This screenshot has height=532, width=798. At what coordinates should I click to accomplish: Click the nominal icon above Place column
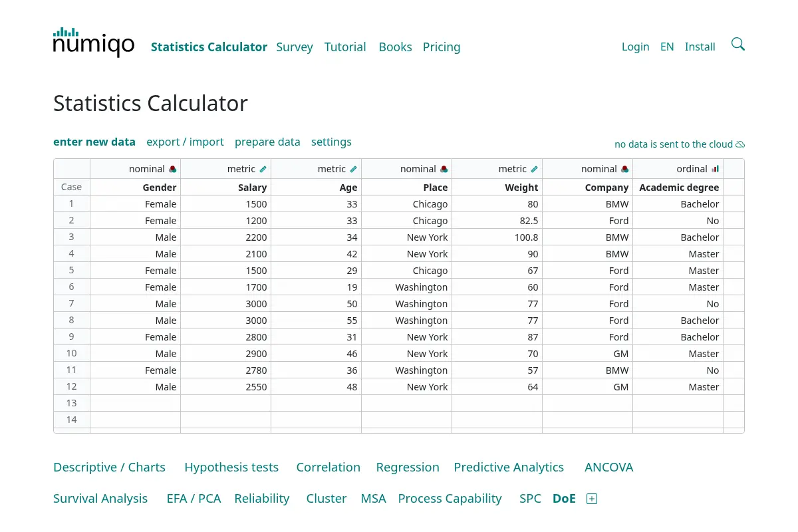[x=444, y=169]
